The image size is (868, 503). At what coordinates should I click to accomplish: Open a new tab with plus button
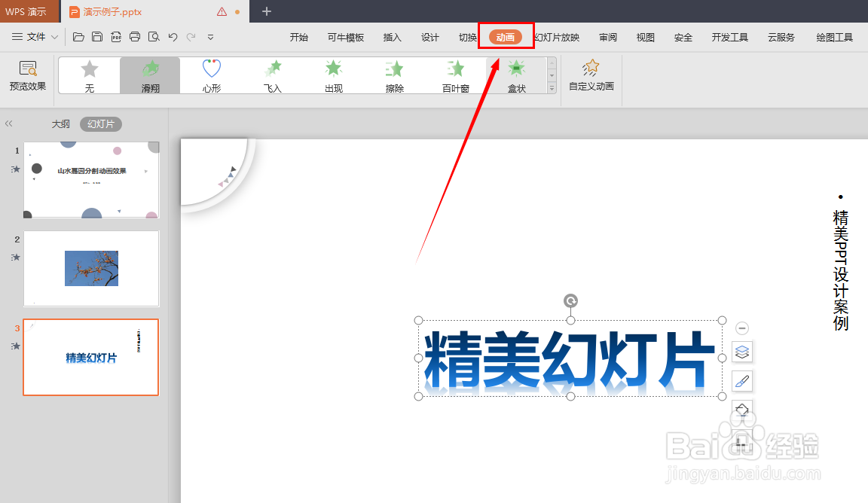point(266,11)
